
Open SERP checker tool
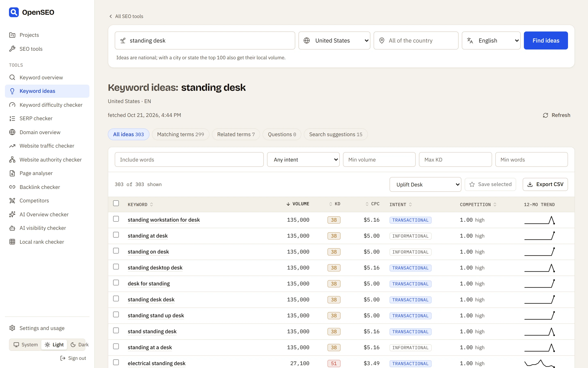pyautogui.click(x=47, y=118)
